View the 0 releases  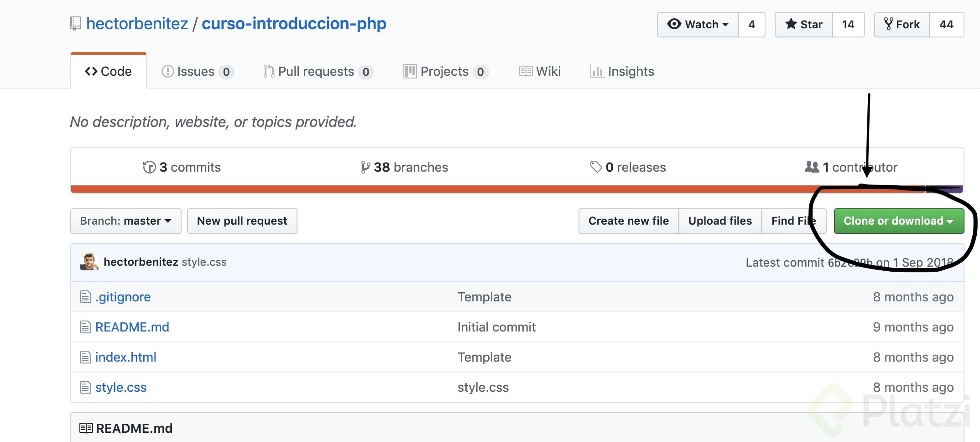(x=628, y=167)
